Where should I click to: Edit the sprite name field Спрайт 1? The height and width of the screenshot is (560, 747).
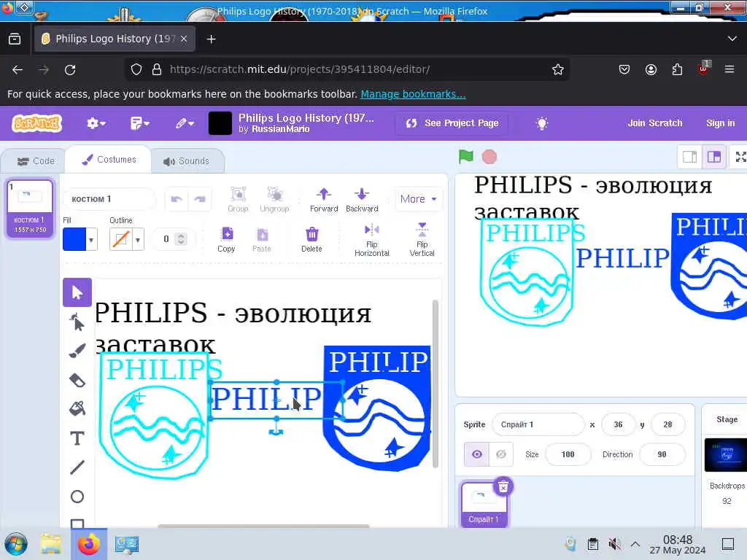click(538, 424)
